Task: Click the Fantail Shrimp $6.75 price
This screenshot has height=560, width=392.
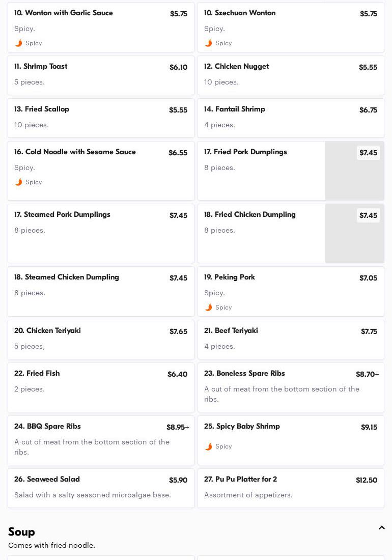Action: (x=368, y=110)
